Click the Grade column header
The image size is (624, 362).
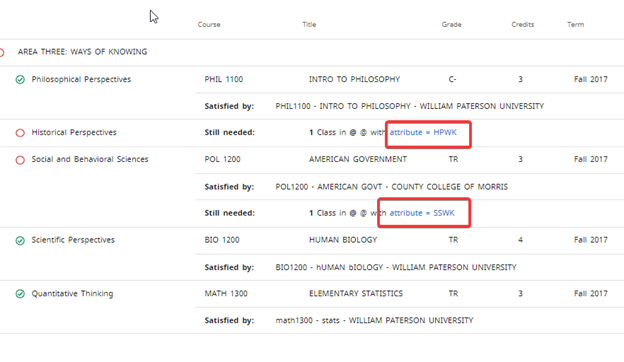click(451, 24)
